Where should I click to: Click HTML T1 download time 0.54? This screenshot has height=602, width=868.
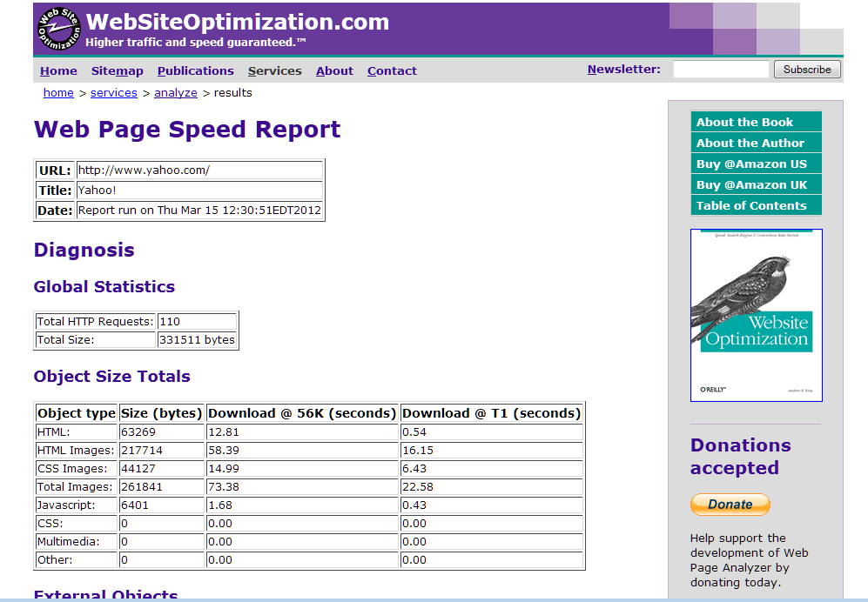(x=492, y=431)
